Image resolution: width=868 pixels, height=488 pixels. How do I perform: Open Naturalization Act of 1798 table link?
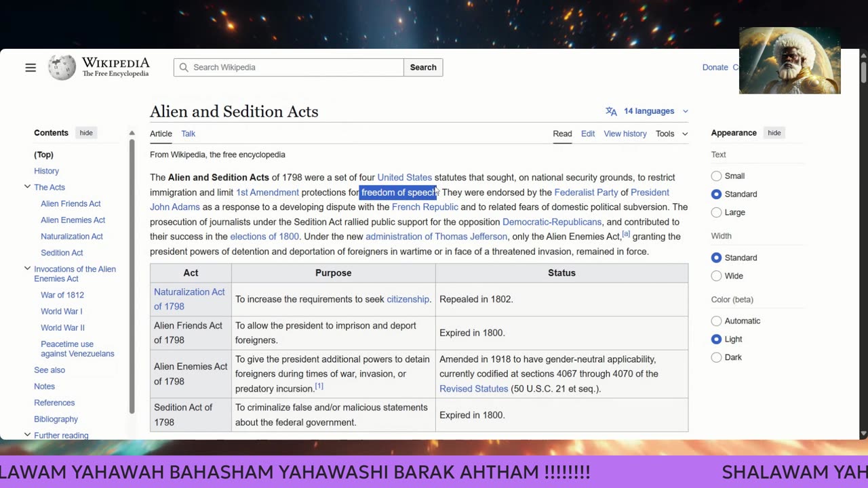189,299
